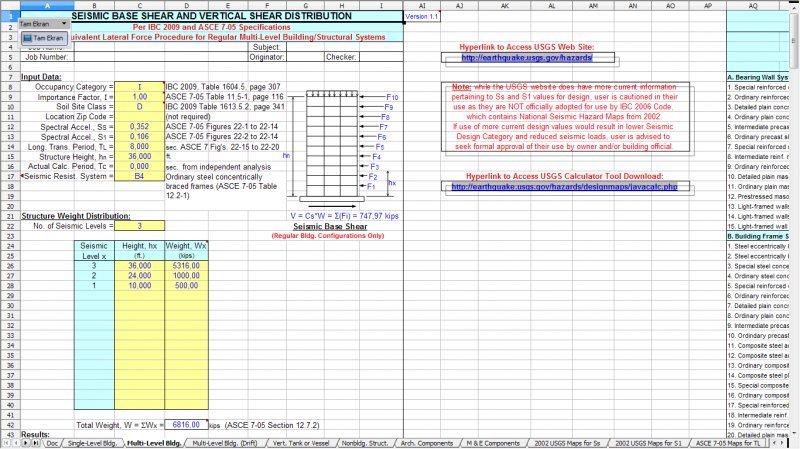Select the Actual Calc. Period value 0,000

click(139, 166)
